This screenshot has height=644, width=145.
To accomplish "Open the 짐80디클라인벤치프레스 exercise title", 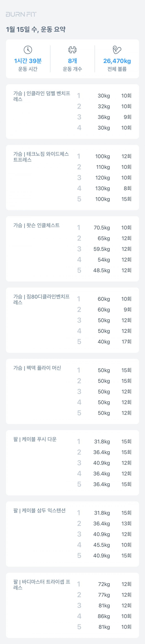I will pos(41,299).
